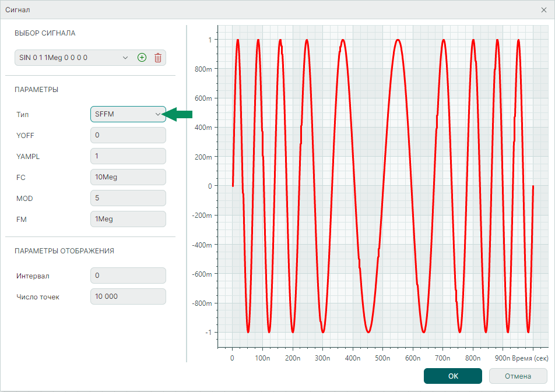Click the Отмена button
555x392 pixels.
518,376
